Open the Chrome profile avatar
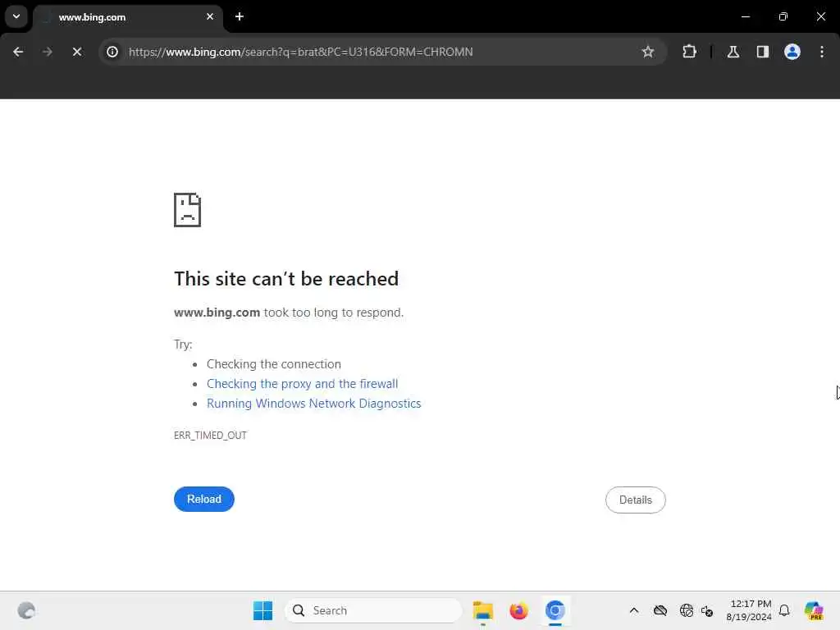The image size is (840, 630). (792, 52)
